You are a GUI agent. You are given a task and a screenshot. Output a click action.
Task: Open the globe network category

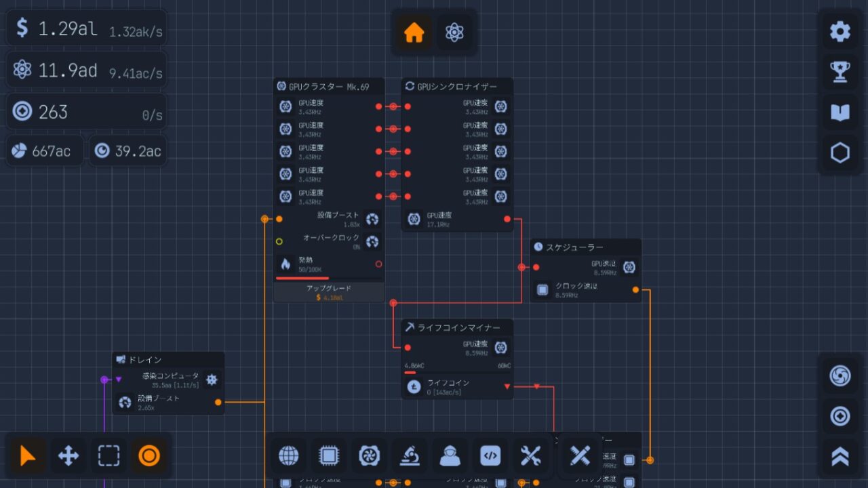click(288, 456)
